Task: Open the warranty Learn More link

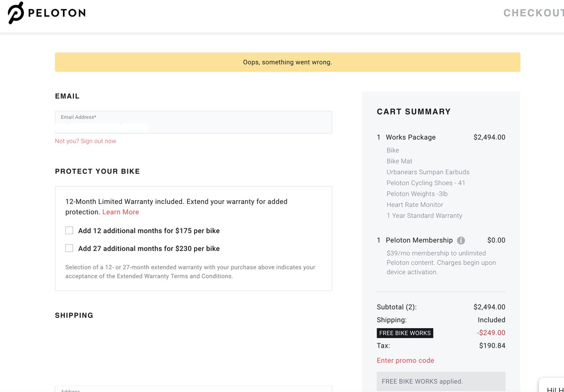Action: 121,212
